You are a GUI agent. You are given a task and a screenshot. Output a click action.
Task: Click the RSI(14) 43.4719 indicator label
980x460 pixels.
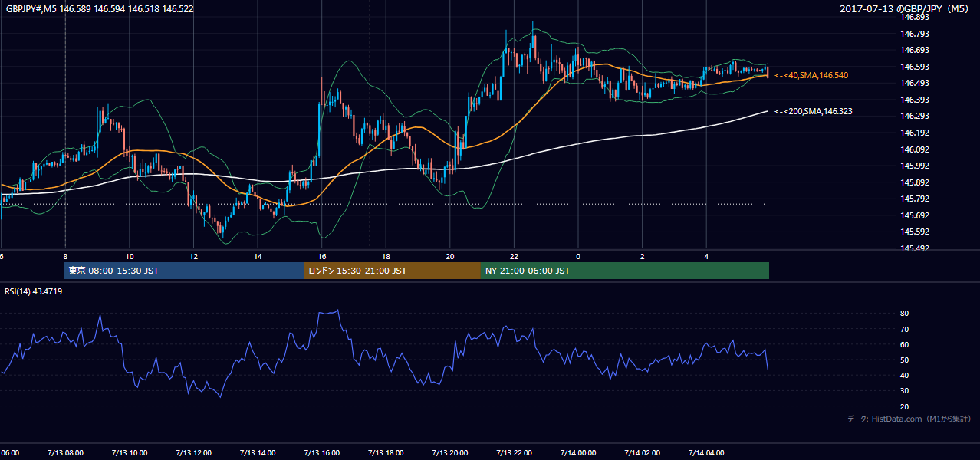tap(34, 291)
